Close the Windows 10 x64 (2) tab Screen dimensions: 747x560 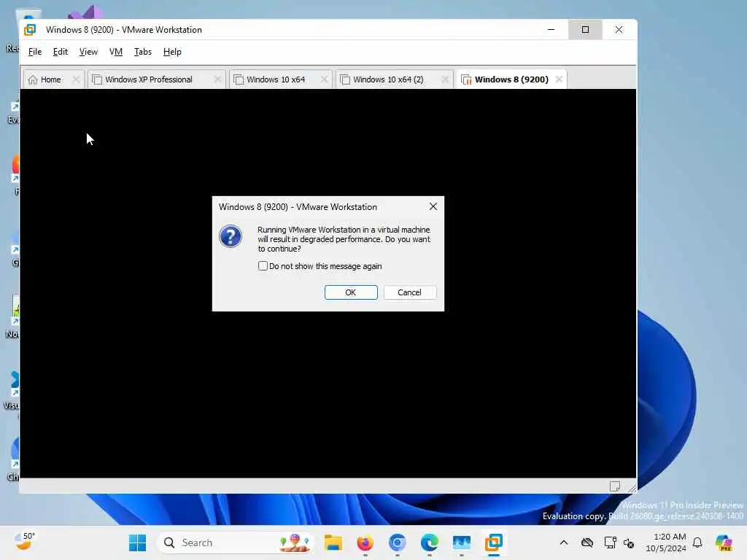(x=445, y=79)
